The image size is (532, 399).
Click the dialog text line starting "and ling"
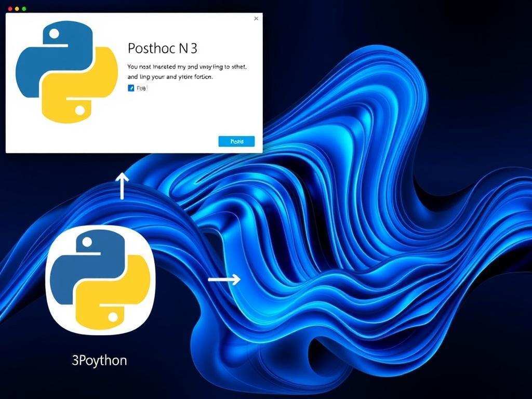point(170,77)
